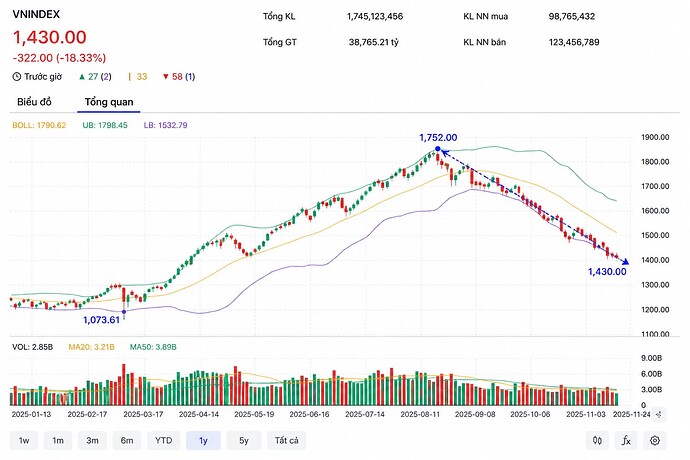
Task: Click Tổng GT value 38,765.21 tỷ
Action: 374,42
